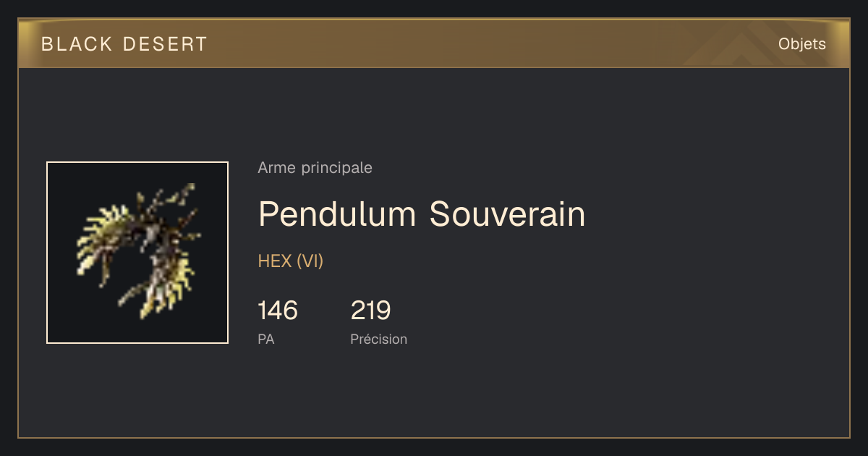This screenshot has width=868, height=456.
Task: Click the empty gold header banner between title and Objets
Action: pos(492,43)
